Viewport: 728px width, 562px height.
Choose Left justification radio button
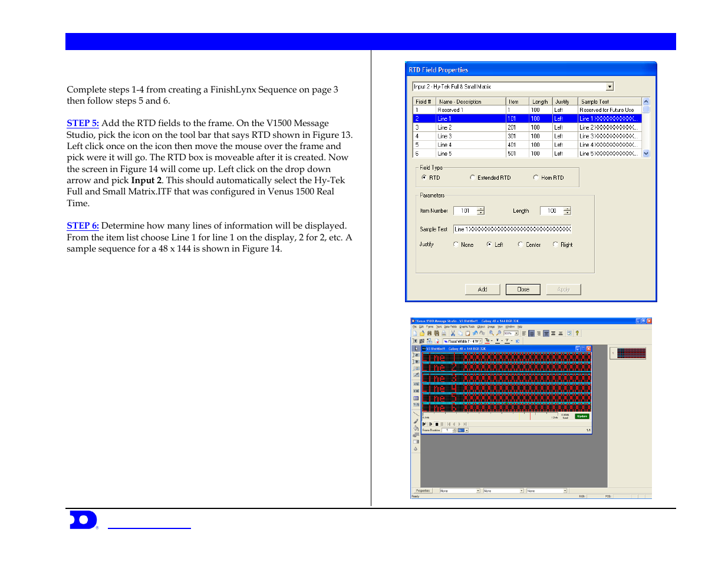click(489, 244)
